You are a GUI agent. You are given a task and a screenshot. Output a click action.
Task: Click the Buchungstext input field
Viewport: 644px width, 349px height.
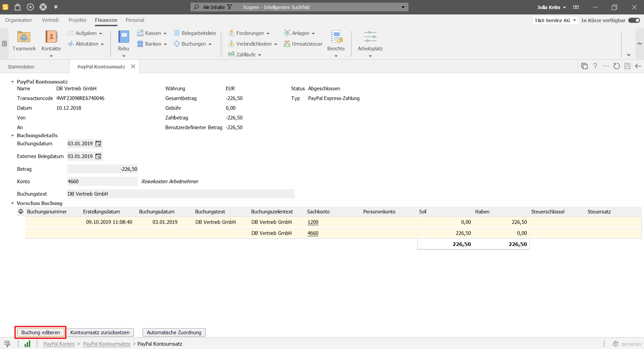[x=181, y=194]
